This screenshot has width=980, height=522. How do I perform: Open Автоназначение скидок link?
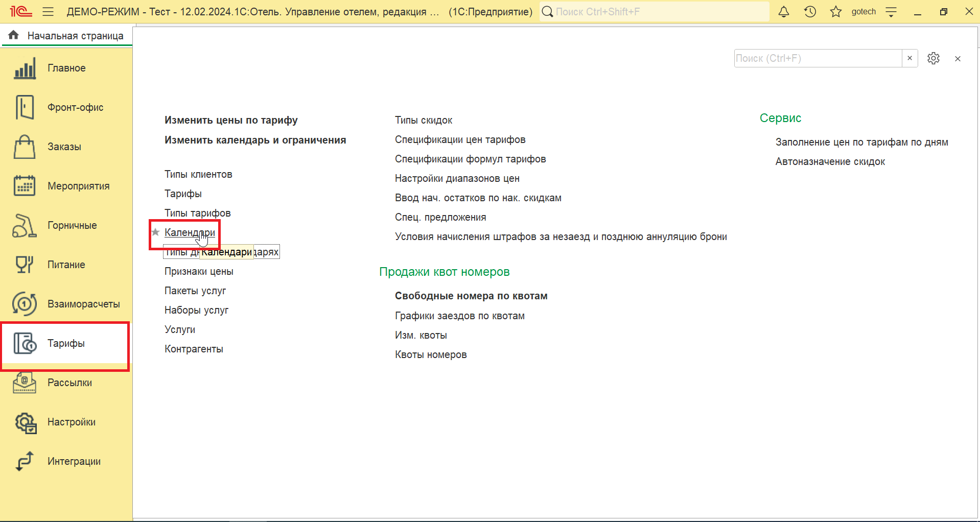tap(830, 161)
